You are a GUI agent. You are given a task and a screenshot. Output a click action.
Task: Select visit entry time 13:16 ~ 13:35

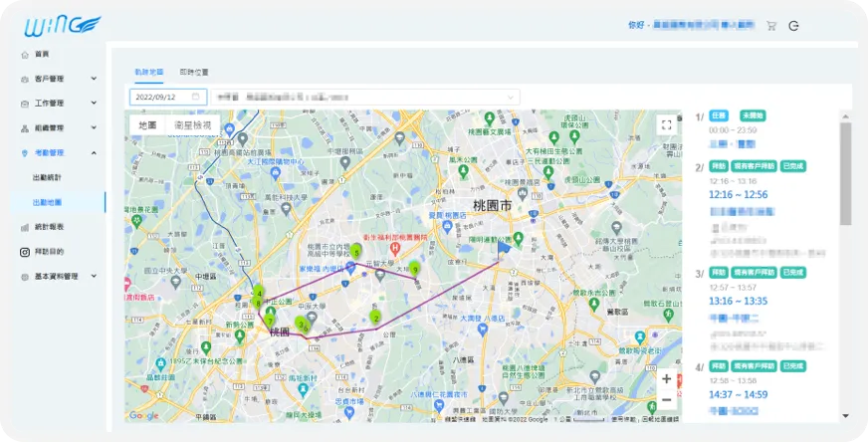point(739,302)
